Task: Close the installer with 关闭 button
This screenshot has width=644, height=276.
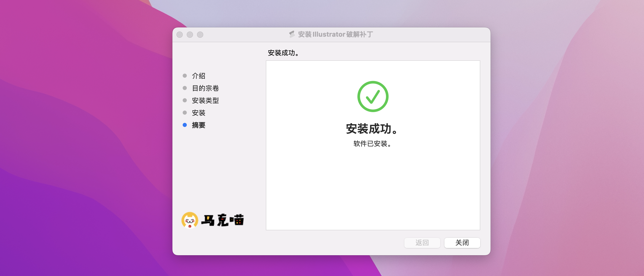Action: point(462,243)
